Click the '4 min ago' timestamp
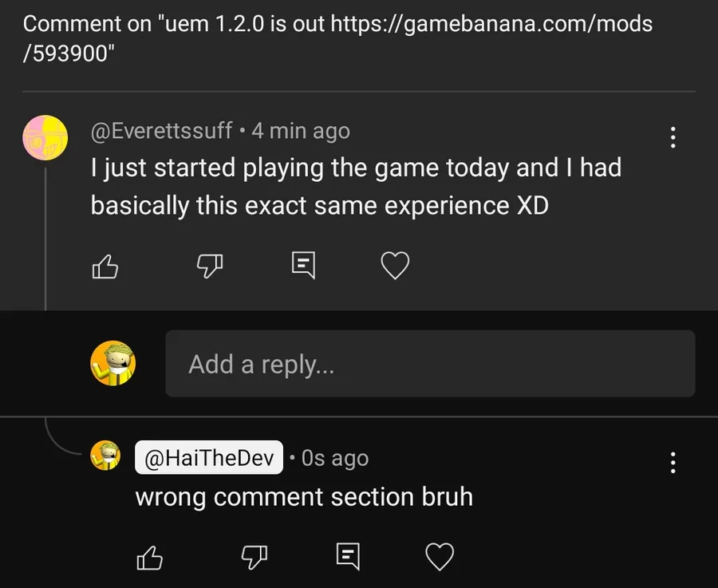Image resolution: width=718 pixels, height=588 pixels. point(301,131)
